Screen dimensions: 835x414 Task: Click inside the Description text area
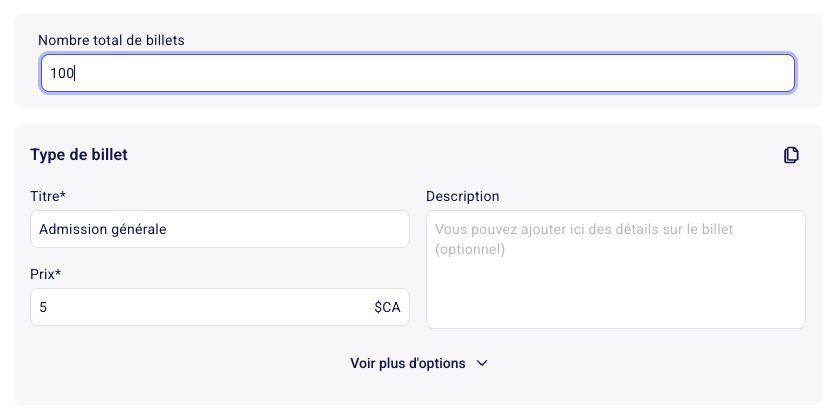click(x=616, y=270)
